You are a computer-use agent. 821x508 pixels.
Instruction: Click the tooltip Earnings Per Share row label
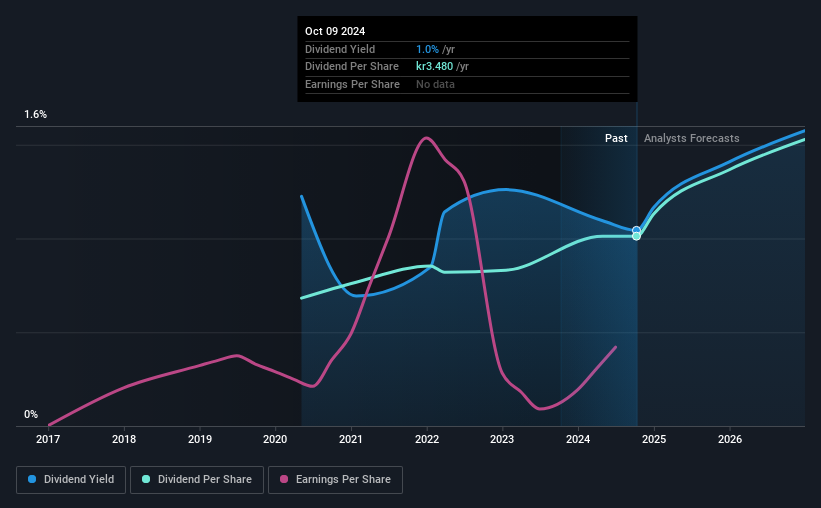(352, 84)
